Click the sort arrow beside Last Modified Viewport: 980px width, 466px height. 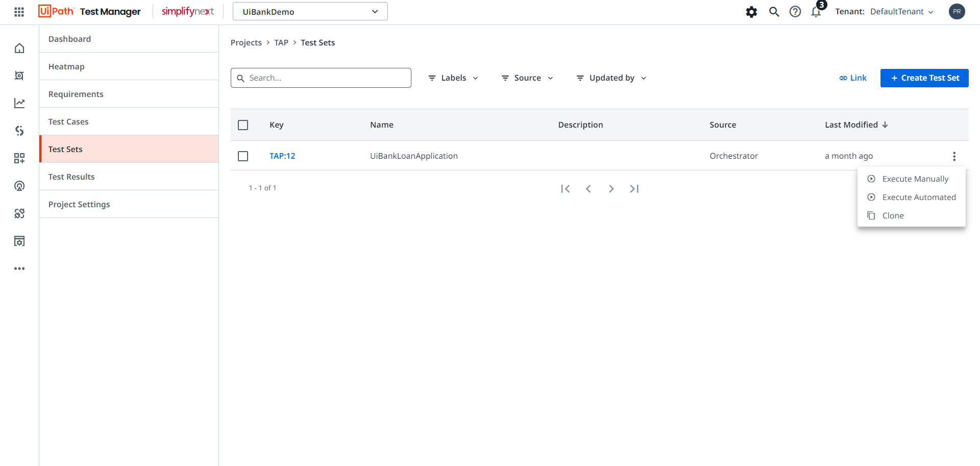(x=885, y=125)
